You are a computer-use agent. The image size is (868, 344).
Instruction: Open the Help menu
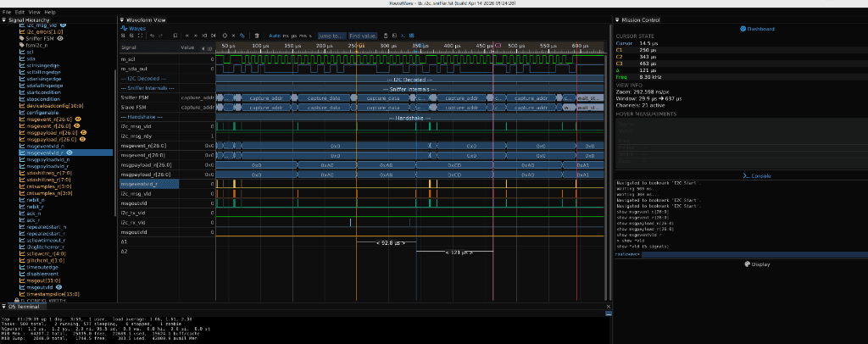50,12
